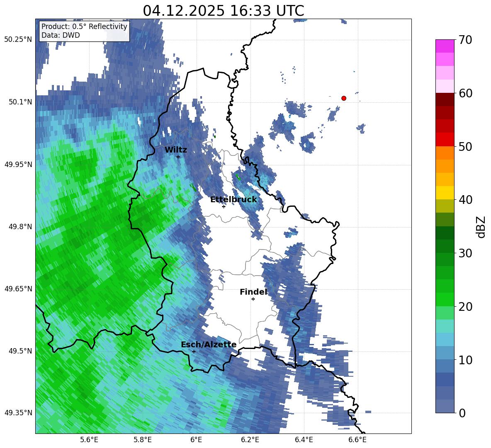Screen dimensions: 491x448
Task: Click the 60 dBZ colorbar tick label
Action: pos(466,93)
